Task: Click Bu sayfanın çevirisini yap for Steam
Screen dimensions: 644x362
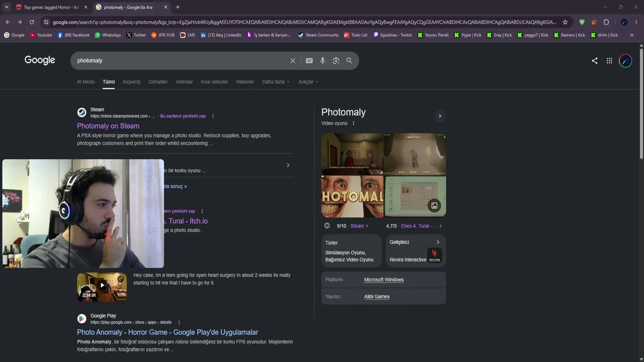Action: coord(183,116)
